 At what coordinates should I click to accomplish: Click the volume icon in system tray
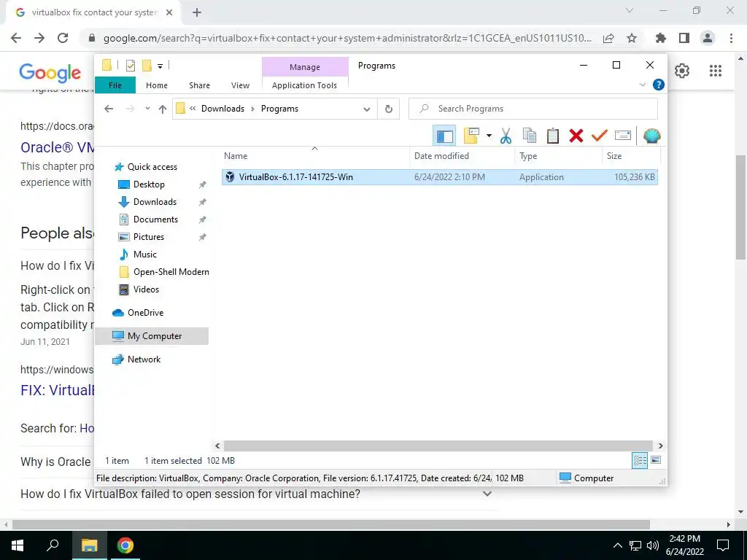point(653,545)
